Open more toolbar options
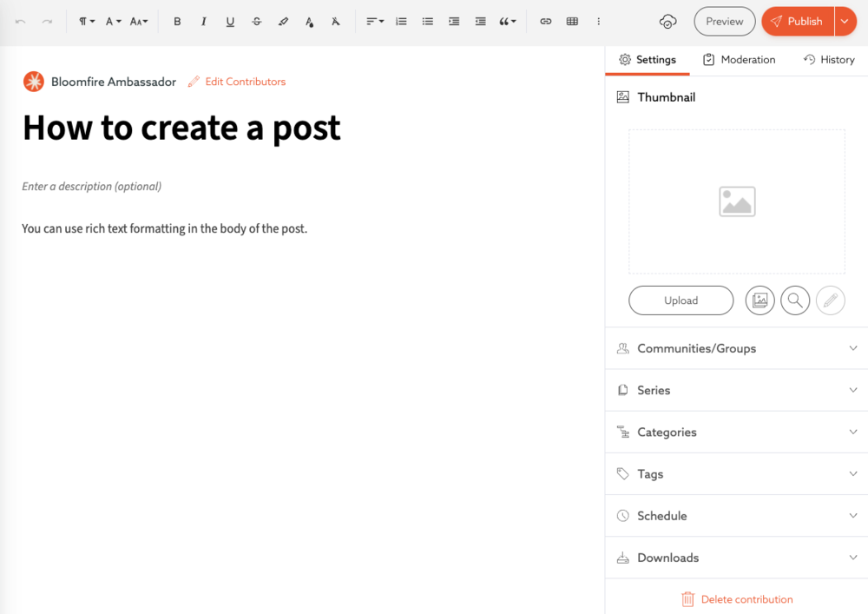 [598, 22]
